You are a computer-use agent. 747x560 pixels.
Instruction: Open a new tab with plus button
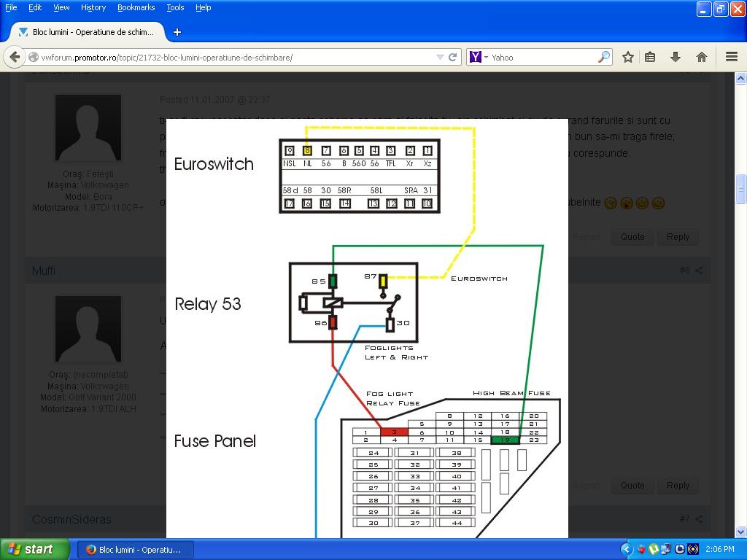[x=177, y=32]
